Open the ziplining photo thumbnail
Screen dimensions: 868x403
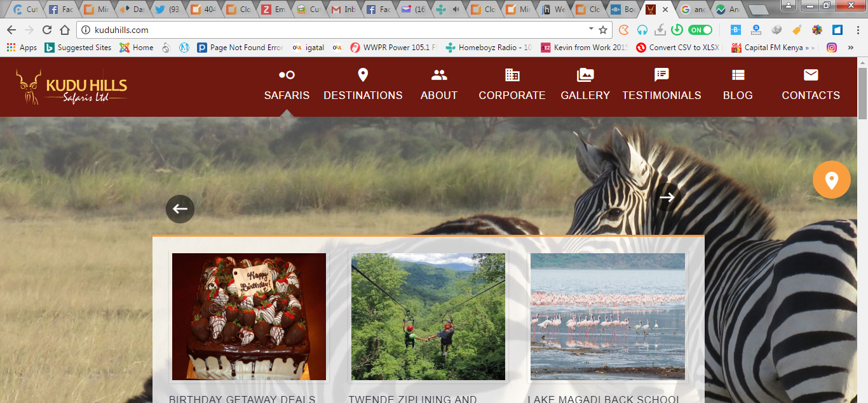[x=428, y=317]
